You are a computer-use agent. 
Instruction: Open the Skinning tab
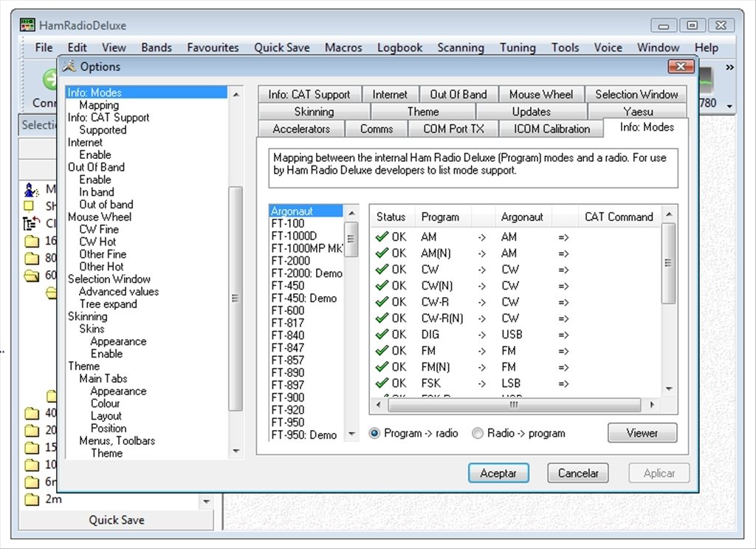pos(314,112)
